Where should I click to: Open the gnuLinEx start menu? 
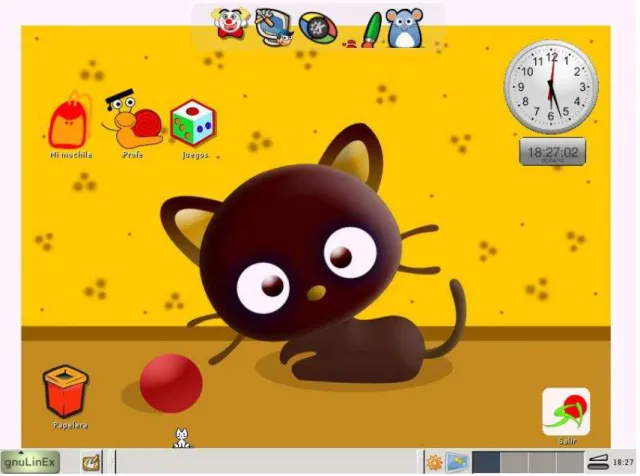30,462
